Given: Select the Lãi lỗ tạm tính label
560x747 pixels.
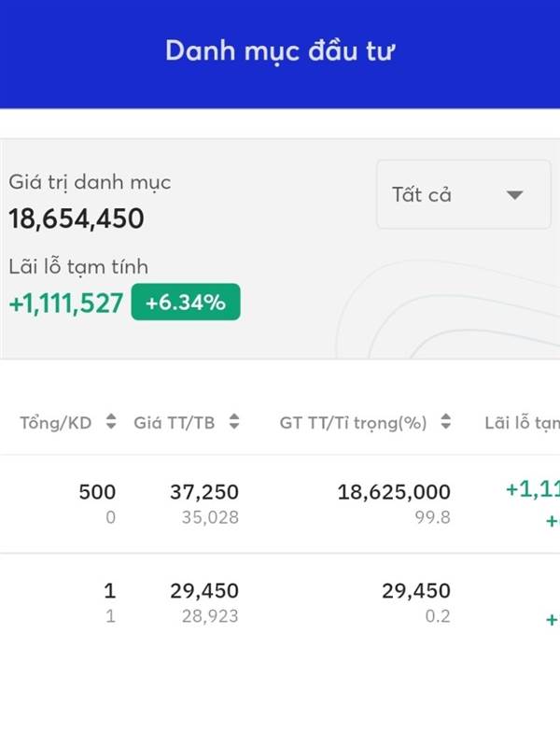Looking at the screenshot, I should coord(78,267).
